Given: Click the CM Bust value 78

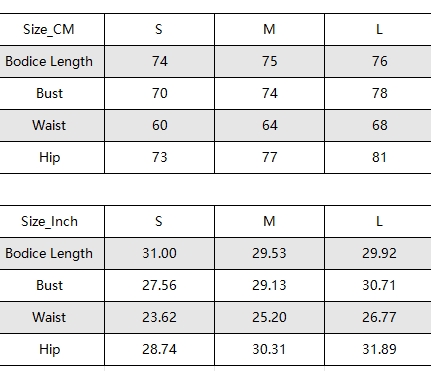Looking at the screenshot, I should coord(379,93).
